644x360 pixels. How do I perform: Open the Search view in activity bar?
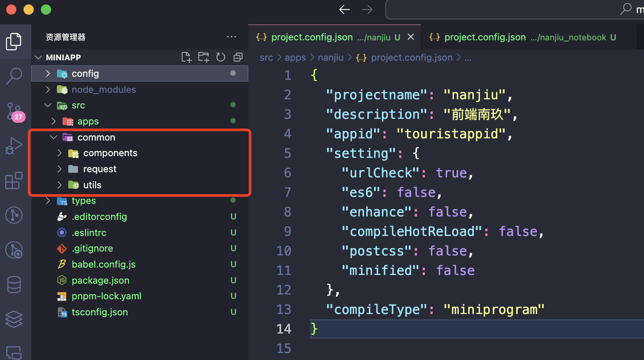coord(14,76)
